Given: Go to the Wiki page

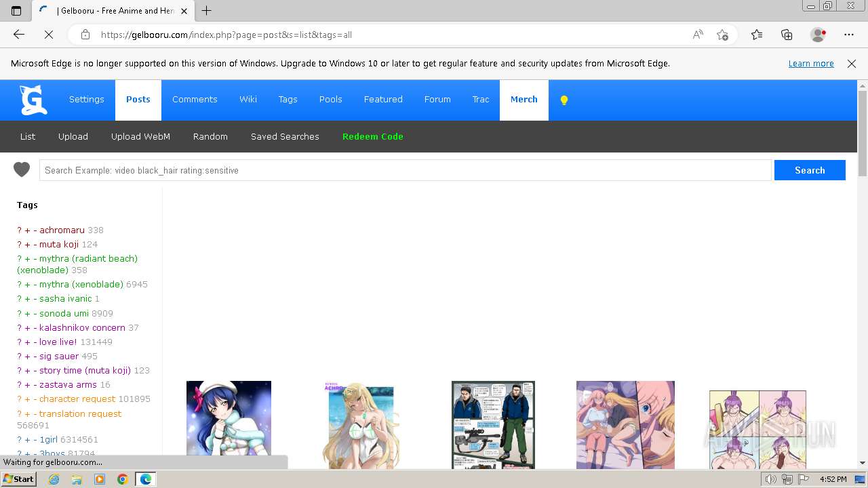Looking at the screenshot, I should 248,100.
